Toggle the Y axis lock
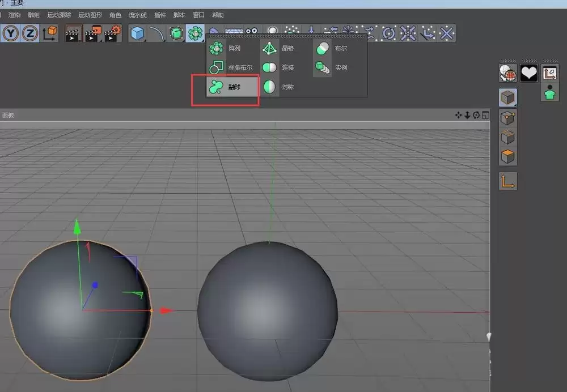 [10, 33]
